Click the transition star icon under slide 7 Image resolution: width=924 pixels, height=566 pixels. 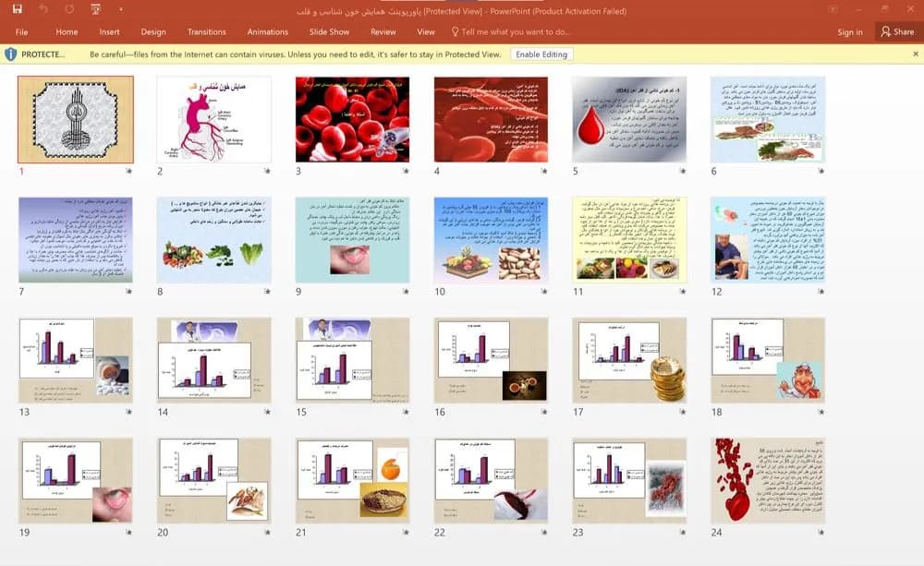pos(128,292)
